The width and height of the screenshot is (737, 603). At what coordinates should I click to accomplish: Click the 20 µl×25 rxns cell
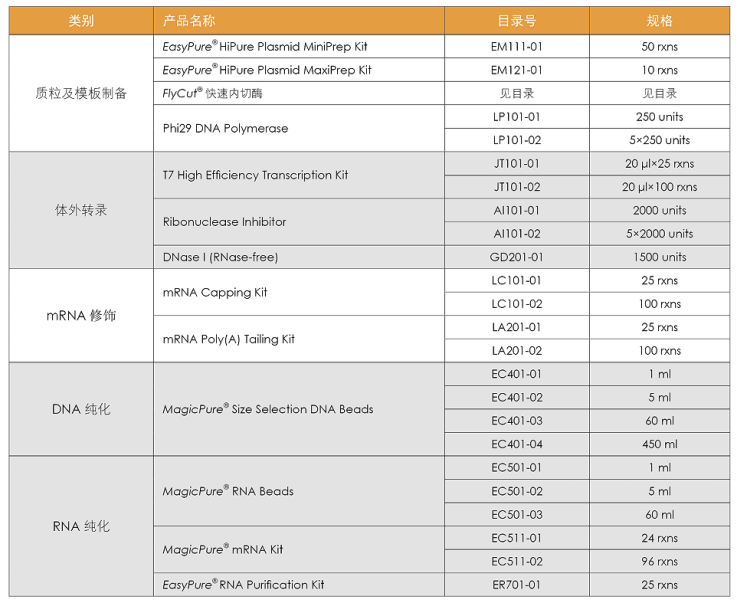click(659, 164)
